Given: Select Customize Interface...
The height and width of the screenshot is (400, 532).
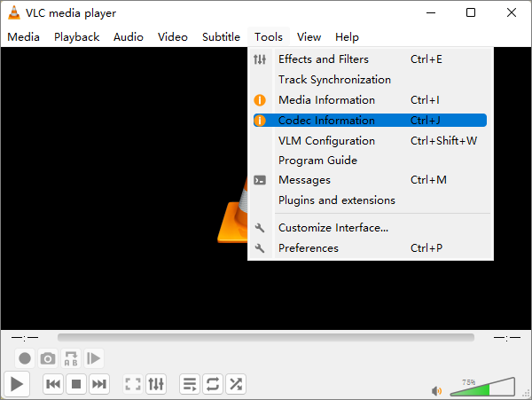Looking at the screenshot, I should [x=370, y=228].
